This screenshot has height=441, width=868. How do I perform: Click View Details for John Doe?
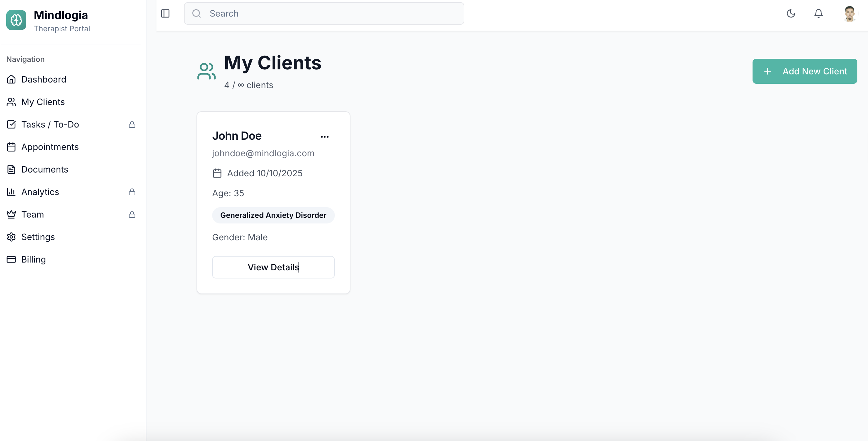273,267
